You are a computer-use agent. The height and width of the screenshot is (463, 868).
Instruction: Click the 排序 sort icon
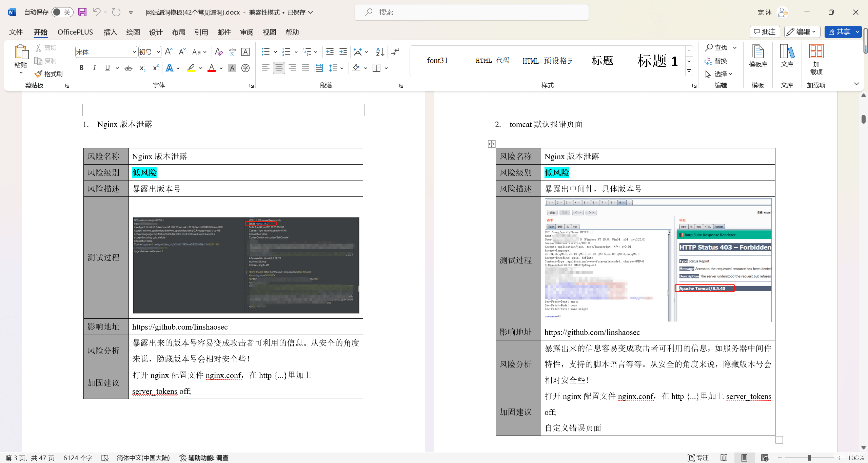(x=379, y=51)
